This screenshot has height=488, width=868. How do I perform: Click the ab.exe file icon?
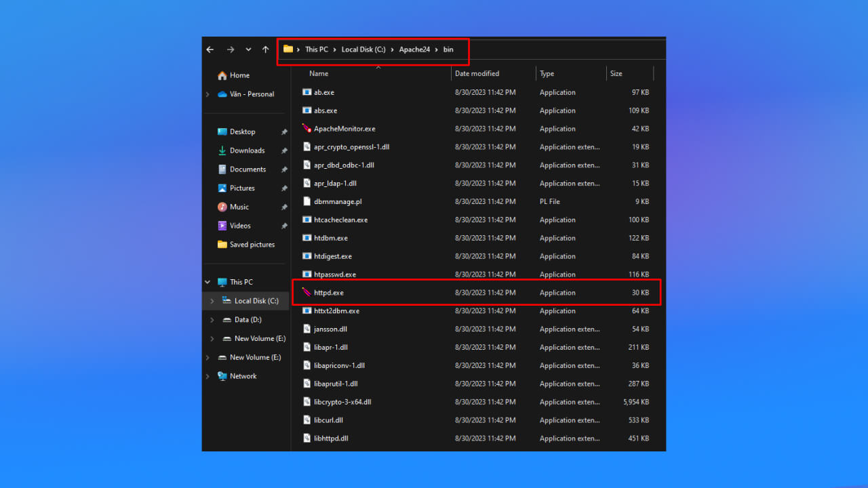point(307,92)
